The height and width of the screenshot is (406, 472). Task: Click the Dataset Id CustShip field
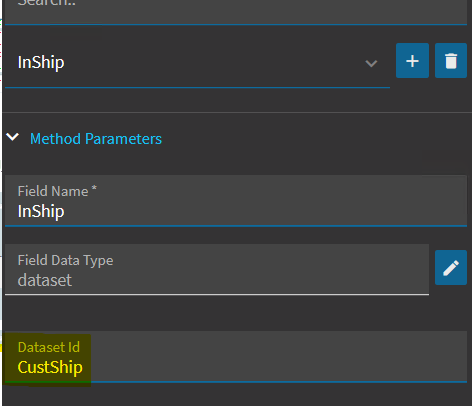coord(236,357)
